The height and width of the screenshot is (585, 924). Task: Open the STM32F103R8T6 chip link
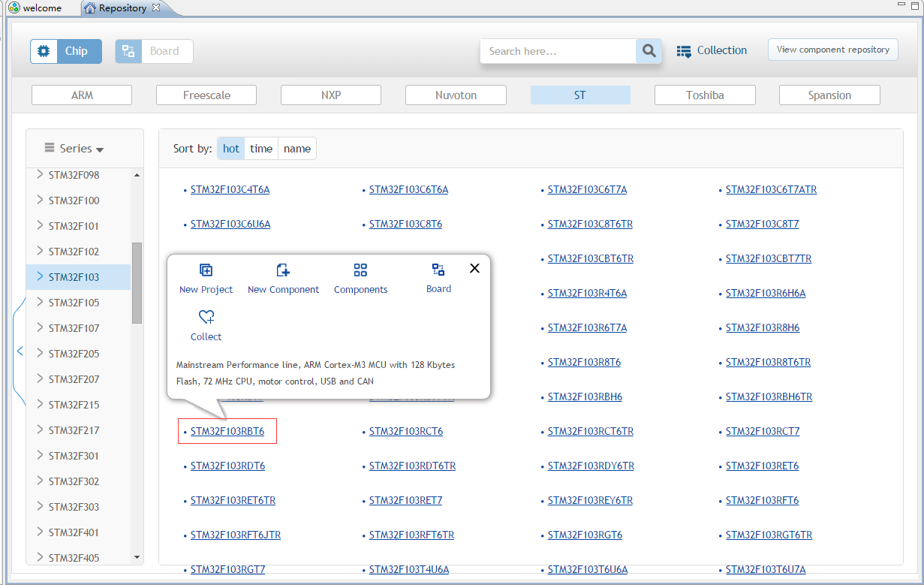584,362
